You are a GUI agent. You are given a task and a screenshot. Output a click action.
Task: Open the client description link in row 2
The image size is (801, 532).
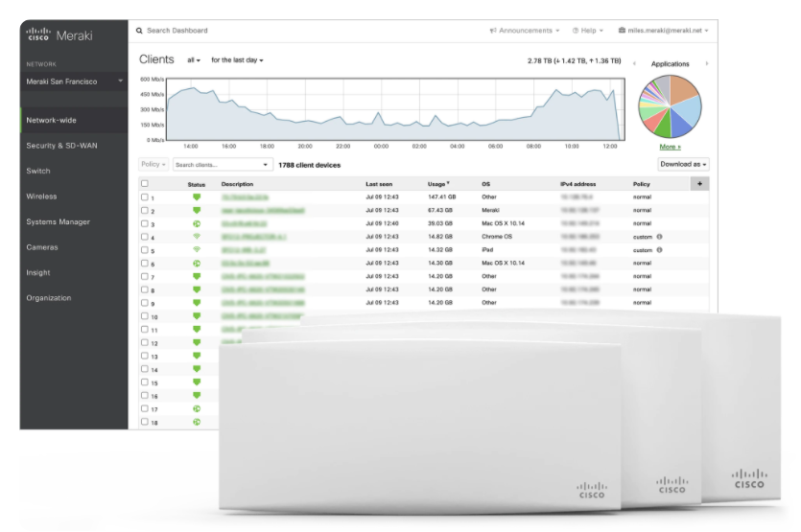[x=263, y=210]
